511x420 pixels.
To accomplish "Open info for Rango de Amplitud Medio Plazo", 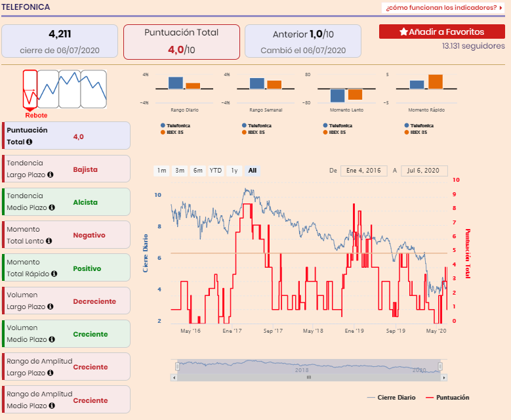I will coord(52,406).
